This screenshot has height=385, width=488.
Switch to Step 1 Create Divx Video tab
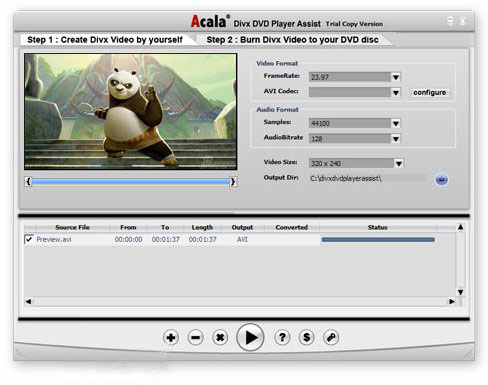[x=105, y=40]
